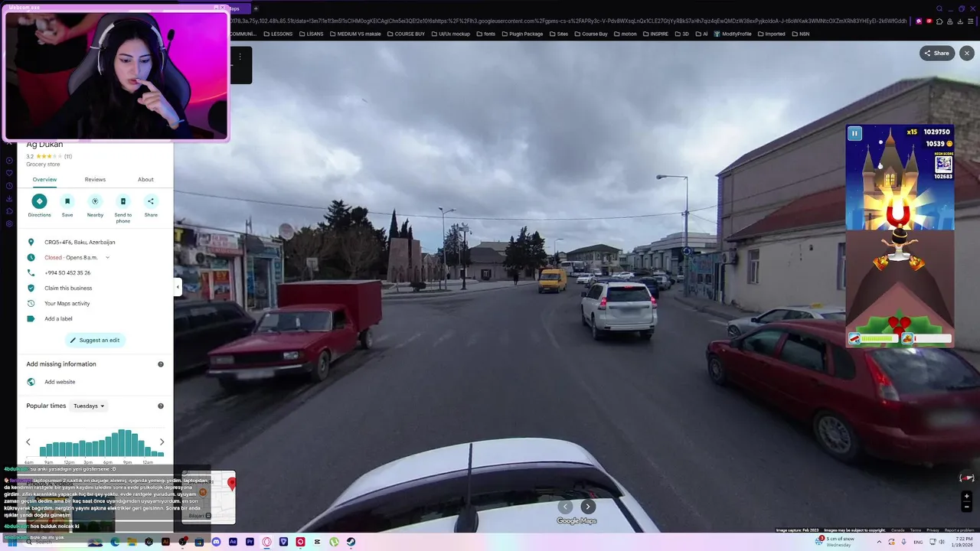Open Microsoft Edge from the taskbar
Screen dimensions: 980x551
click(115, 542)
